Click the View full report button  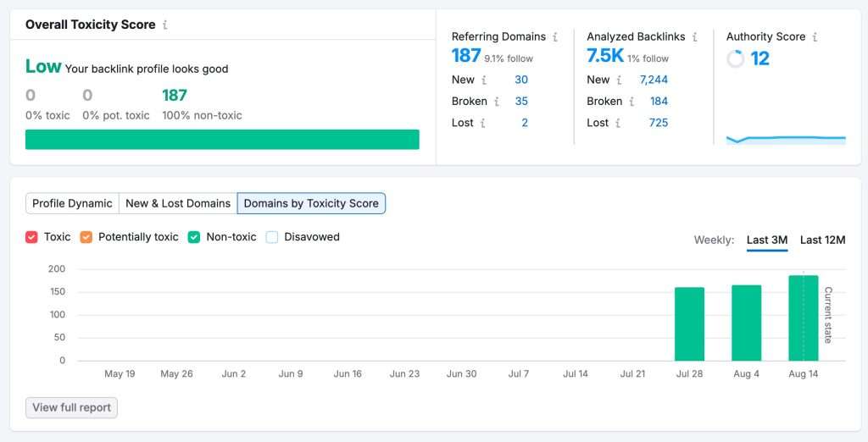coord(71,407)
